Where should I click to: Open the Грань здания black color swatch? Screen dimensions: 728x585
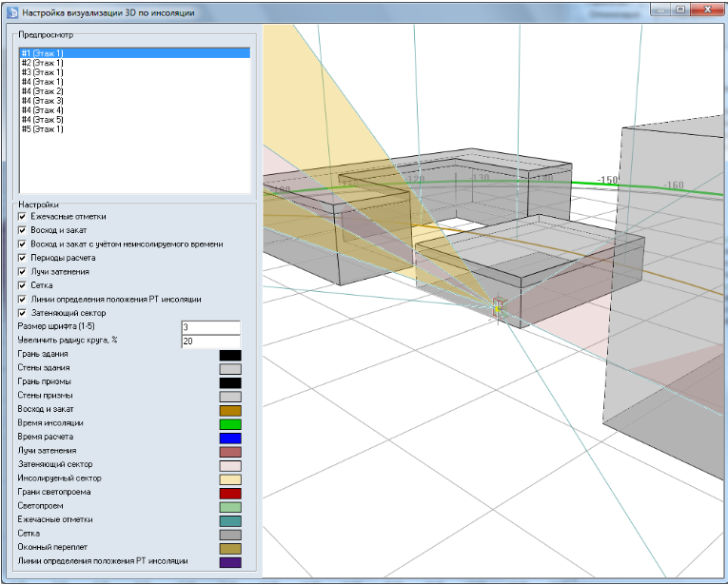pos(230,355)
